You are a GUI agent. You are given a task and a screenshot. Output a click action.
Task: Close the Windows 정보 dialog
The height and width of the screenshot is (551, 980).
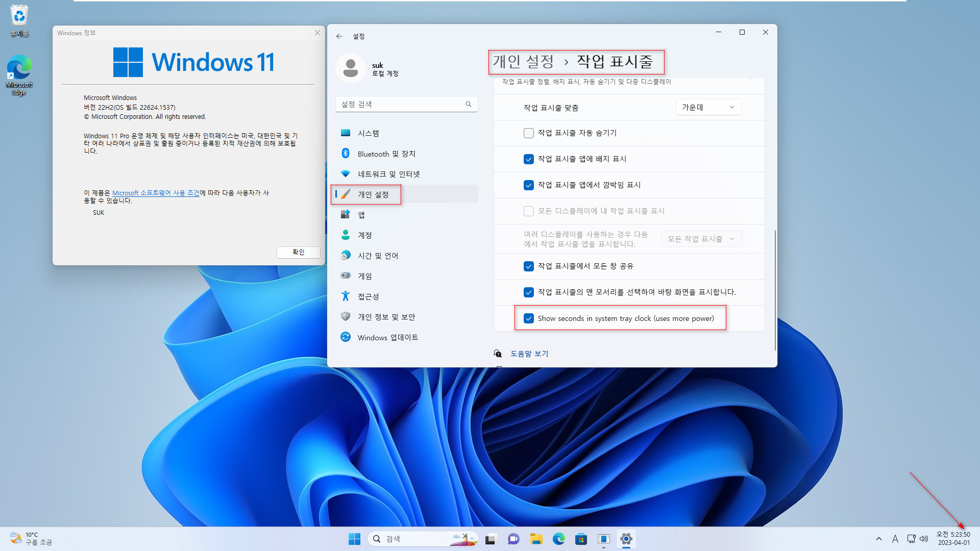click(317, 33)
